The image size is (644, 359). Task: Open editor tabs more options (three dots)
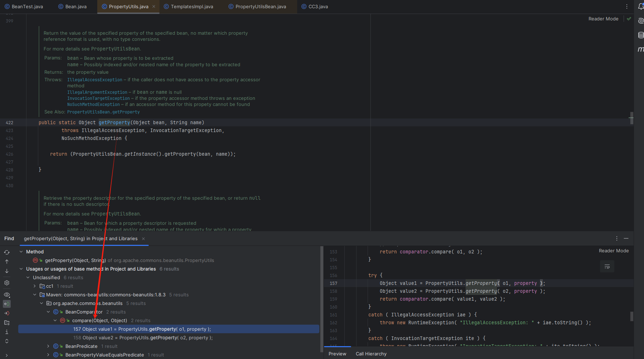[627, 6]
